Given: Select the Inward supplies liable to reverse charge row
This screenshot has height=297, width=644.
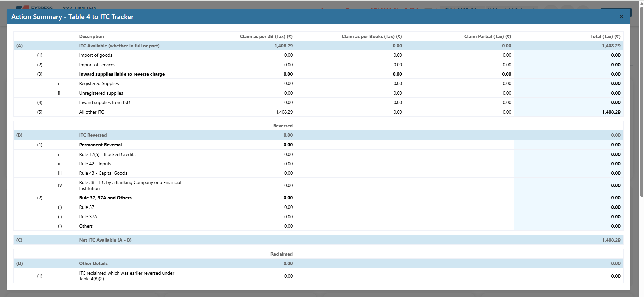Looking at the screenshot, I should pyautogui.click(x=122, y=74).
